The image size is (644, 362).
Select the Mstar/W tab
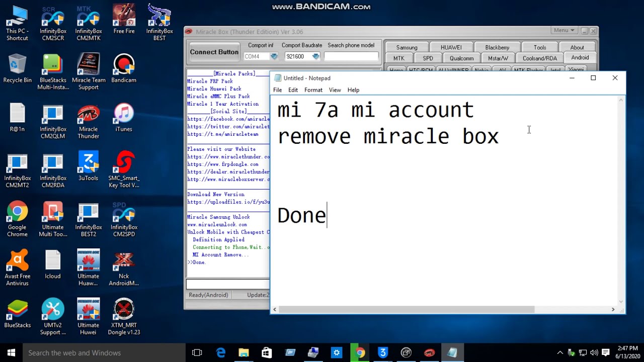498,58
